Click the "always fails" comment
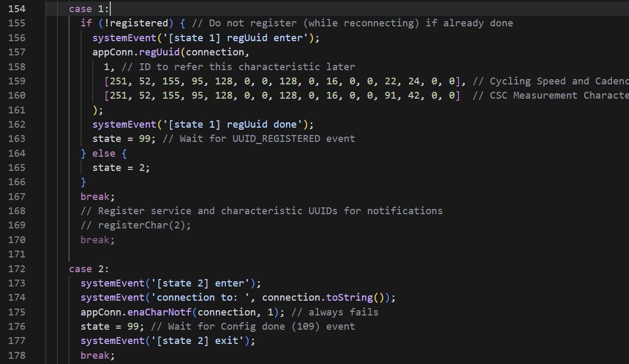Image resolution: width=629 pixels, height=364 pixels. tap(343, 312)
